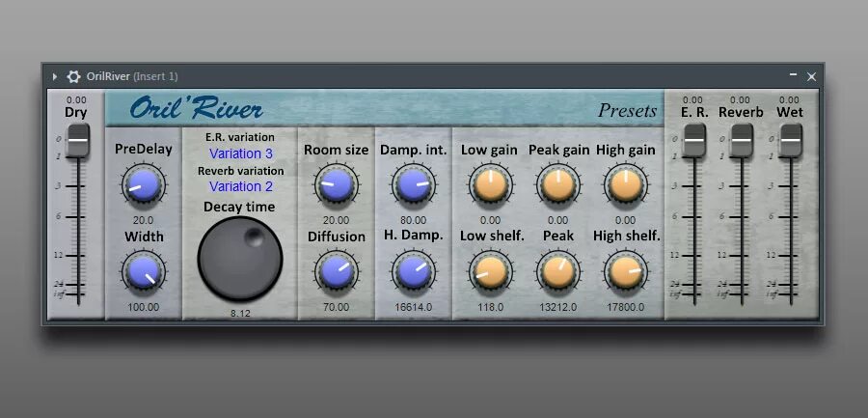The height and width of the screenshot is (418, 868).
Task: Click the Room size value 20.00
Action: [336, 220]
